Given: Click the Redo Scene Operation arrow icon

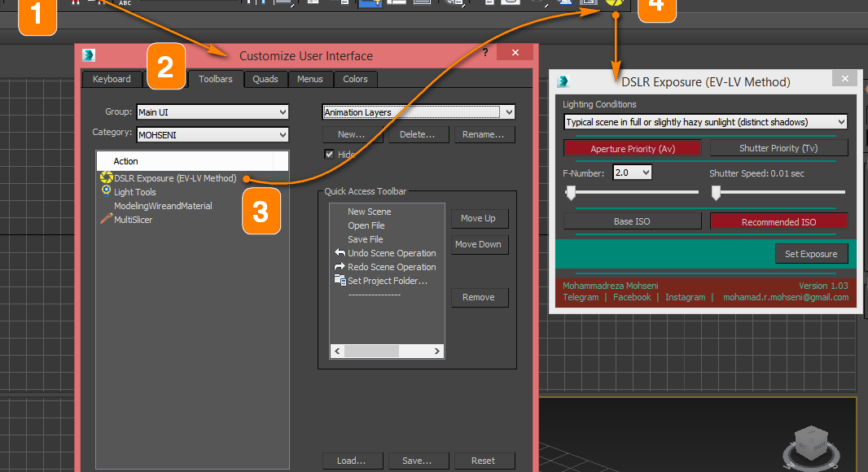Looking at the screenshot, I should [x=340, y=267].
